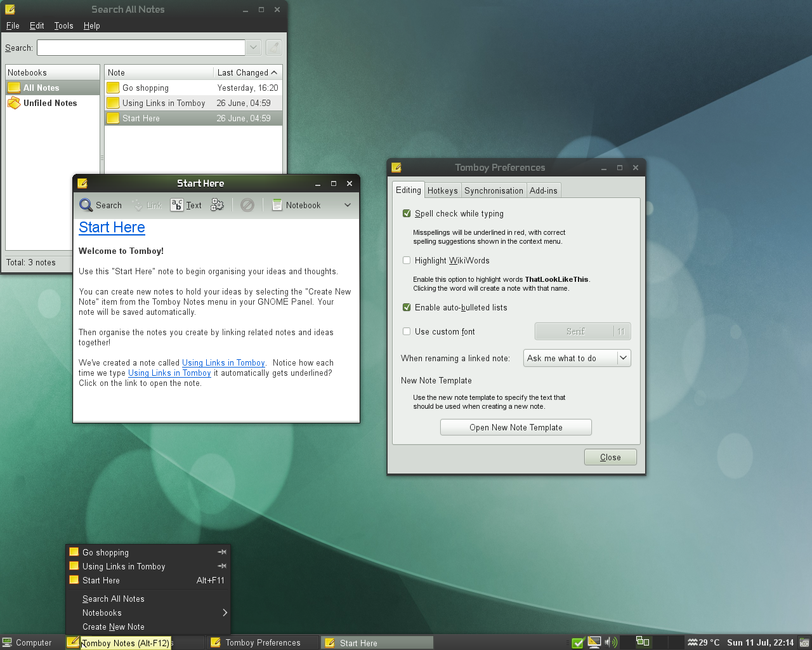Click the Unfiled Notes notebook icon
The width and height of the screenshot is (812, 650).
click(14, 103)
